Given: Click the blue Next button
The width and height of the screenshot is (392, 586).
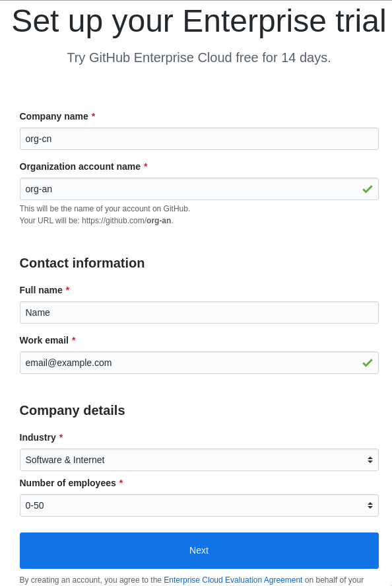Looking at the screenshot, I should [199, 550].
